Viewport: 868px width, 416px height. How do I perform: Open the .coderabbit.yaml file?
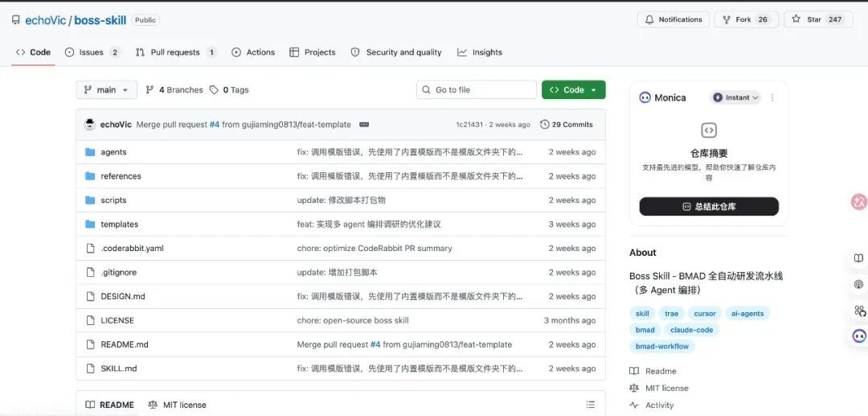coord(133,248)
